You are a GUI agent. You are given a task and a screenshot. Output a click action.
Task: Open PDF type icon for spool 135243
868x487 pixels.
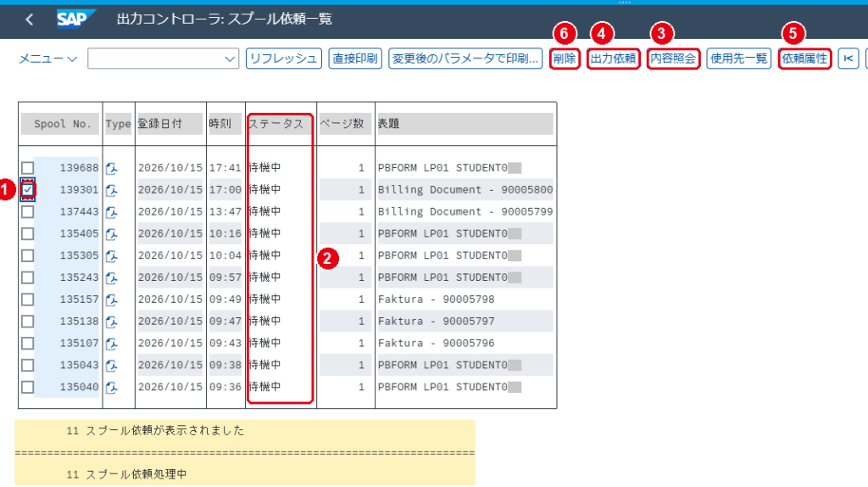[x=112, y=277]
